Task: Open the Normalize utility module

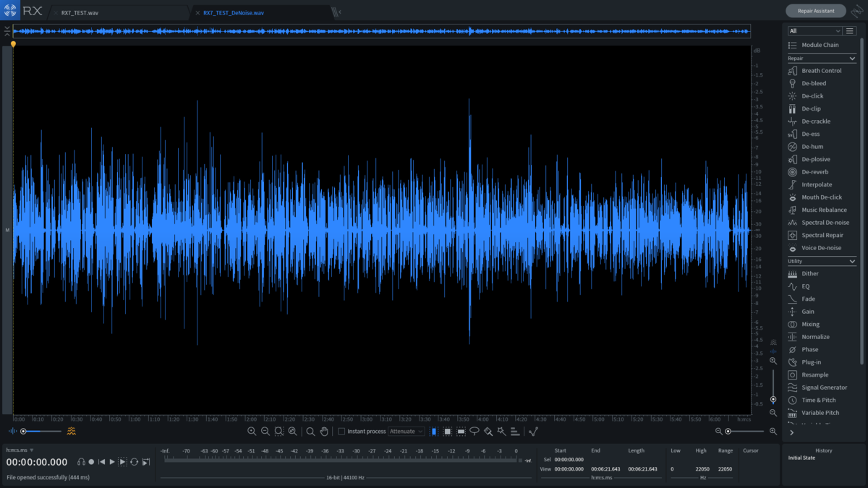Action: [822, 337]
